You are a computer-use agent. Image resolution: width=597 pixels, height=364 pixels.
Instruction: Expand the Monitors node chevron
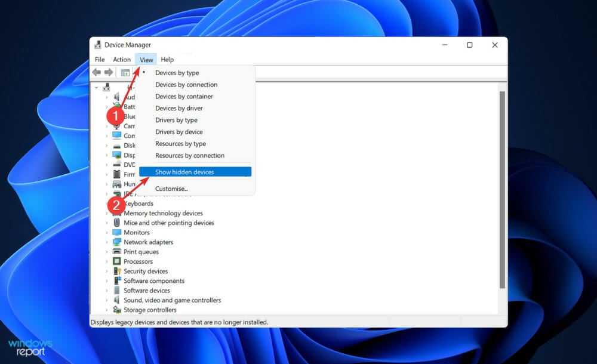[107, 232]
